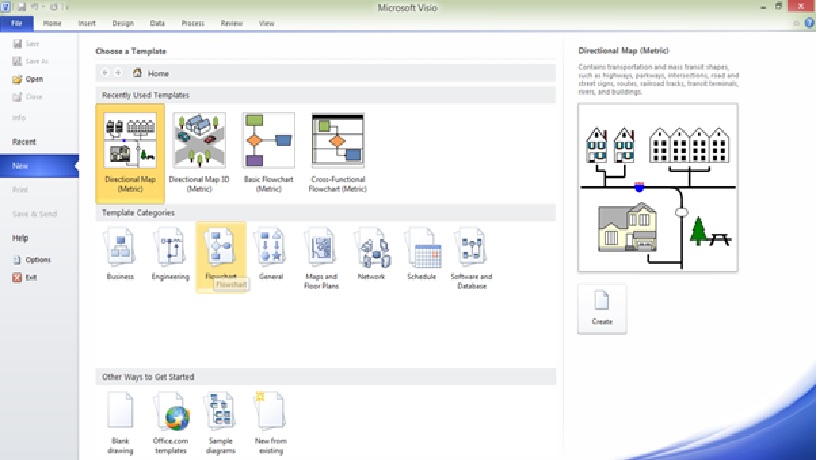
Task: Open Options from the sidebar
Action: click(x=31, y=260)
